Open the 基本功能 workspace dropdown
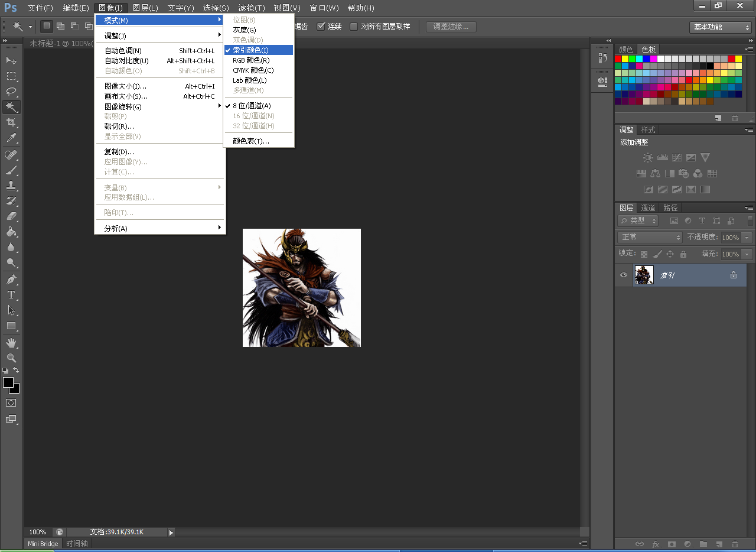Screen dimensions: 756x552 (719, 27)
